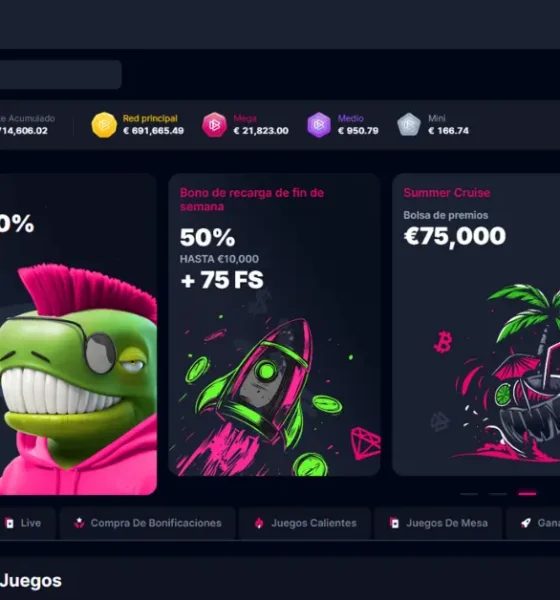
Task: Select the Juegos Calientes category
Action: [305, 523]
